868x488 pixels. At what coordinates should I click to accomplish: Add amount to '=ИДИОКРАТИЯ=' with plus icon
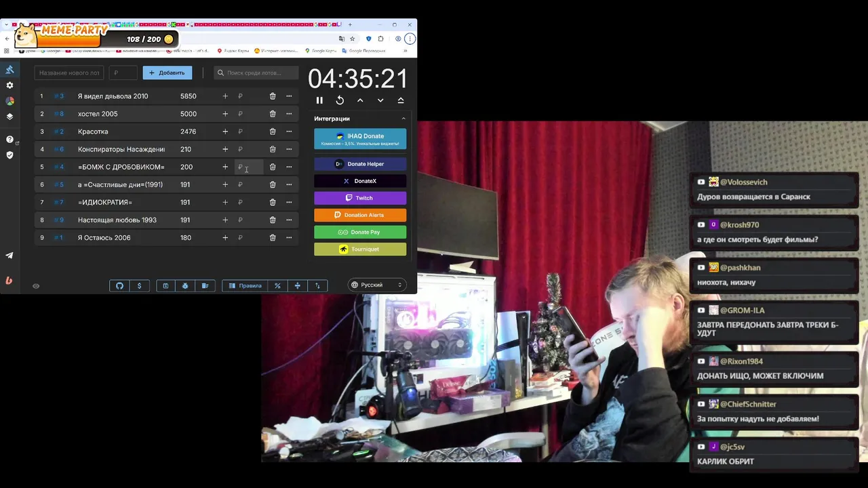(225, 202)
